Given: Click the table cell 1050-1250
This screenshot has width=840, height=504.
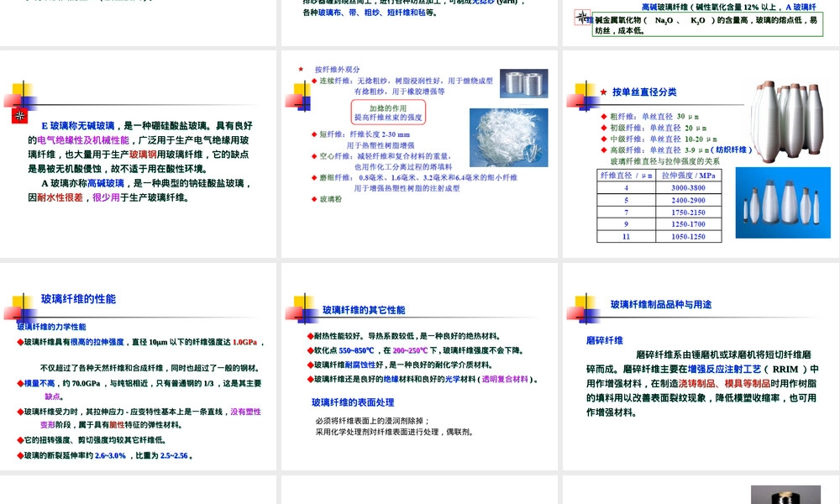Looking at the screenshot, I should [689, 236].
